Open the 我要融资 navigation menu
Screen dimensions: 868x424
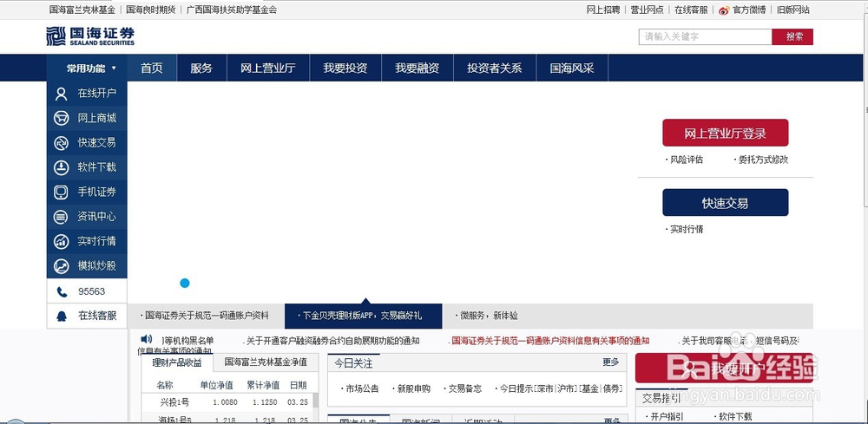[x=418, y=68]
